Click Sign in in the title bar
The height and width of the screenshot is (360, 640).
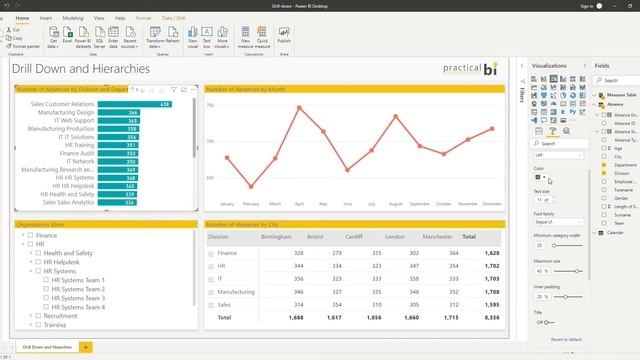point(587,6)
